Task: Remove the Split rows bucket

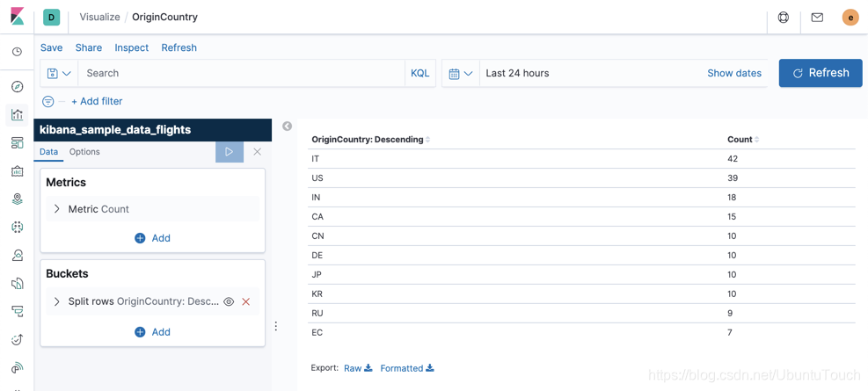Action: point(246,301)
